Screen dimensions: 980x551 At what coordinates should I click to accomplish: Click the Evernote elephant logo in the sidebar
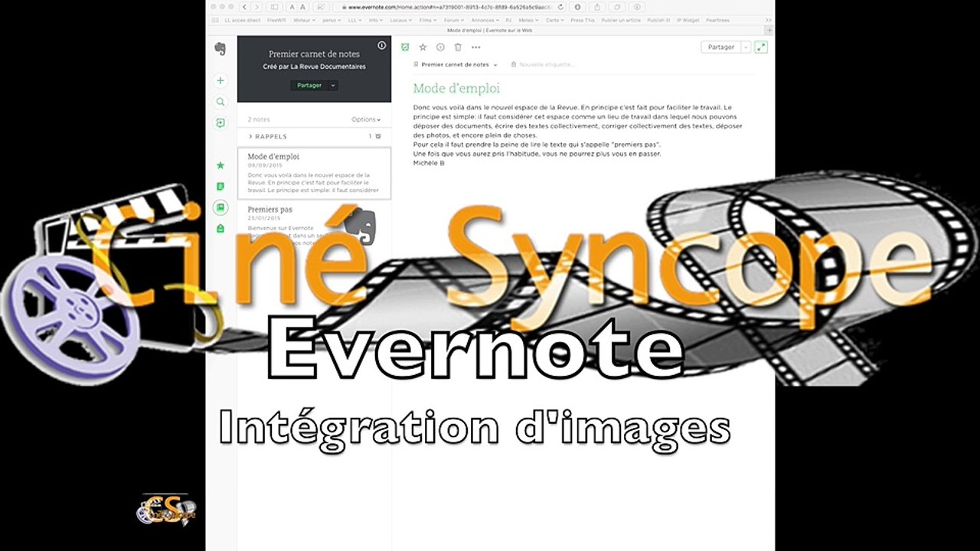(x=220, y=49)
